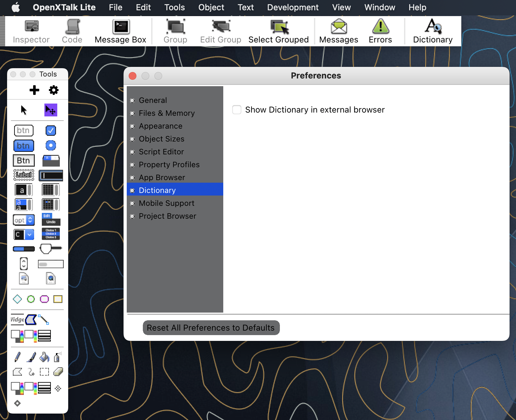Screen dimensions: 516x420
Task: Pick the player (movie) object icon
Action: click(x=51, y=278)
